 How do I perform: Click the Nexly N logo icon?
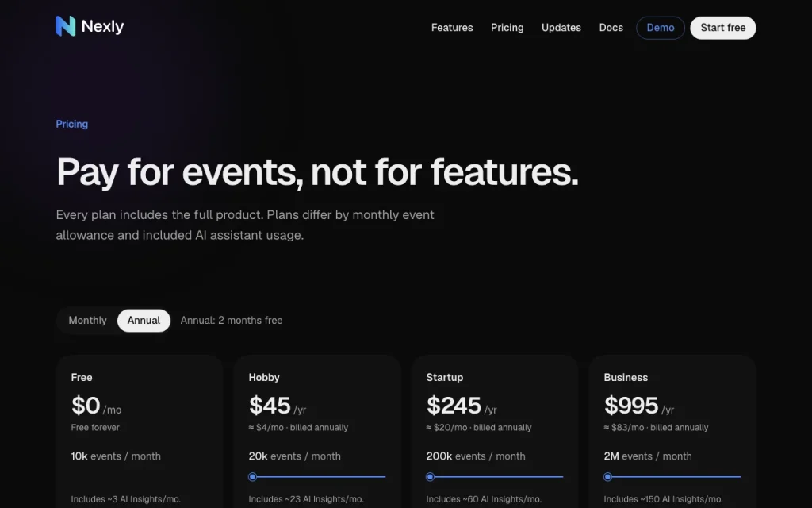tap(66, 26)
